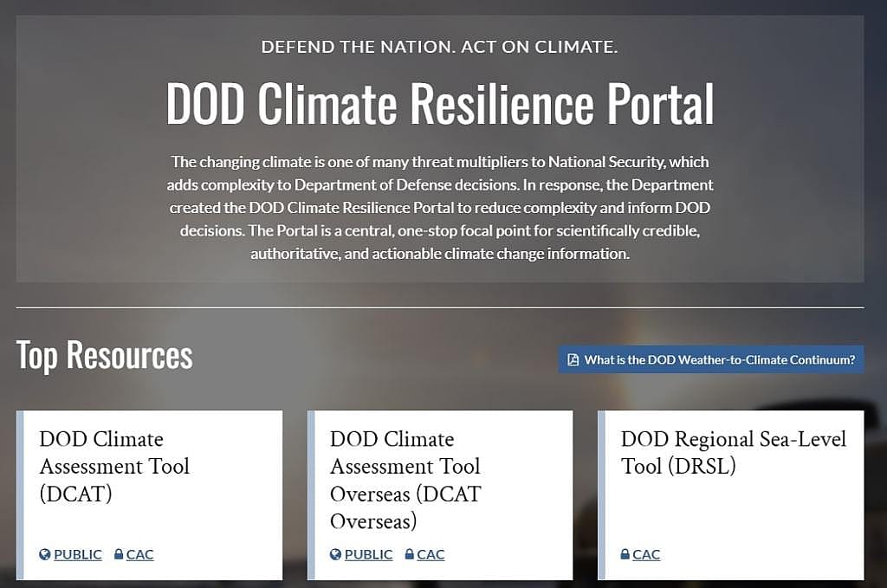The width and height of the screenshot is (887, 588).
Task: Open the PUBLIC link on DCAT card
Action: point(77,554)
